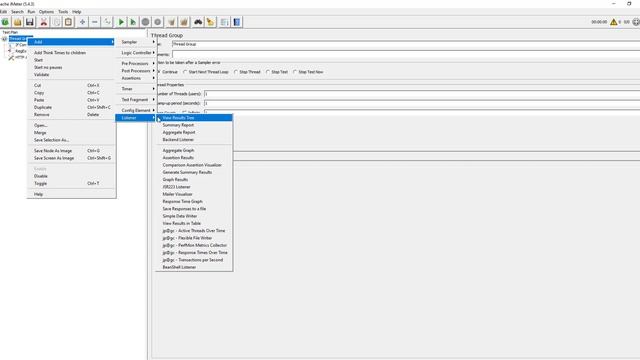The width and height of the screenshot is (640, 360).
Task: Choose View Results Tree listener
Action: (194, 118)
